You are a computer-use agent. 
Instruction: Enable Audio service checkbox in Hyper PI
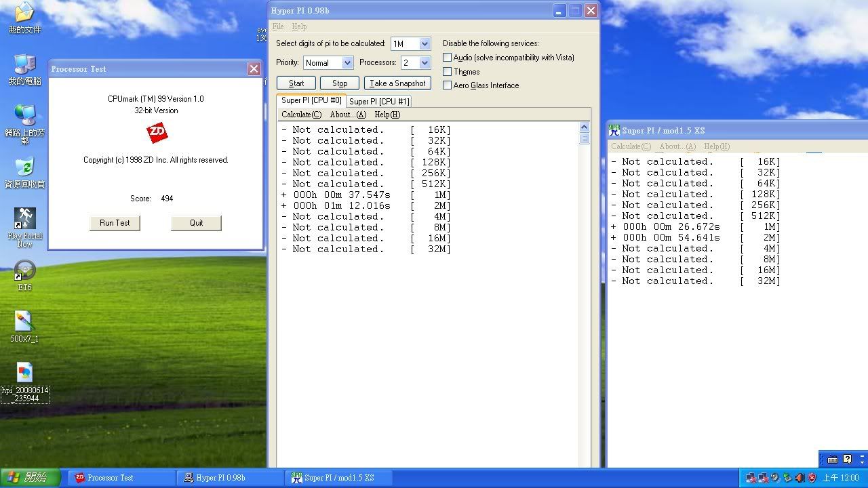(x=448, y=58)
